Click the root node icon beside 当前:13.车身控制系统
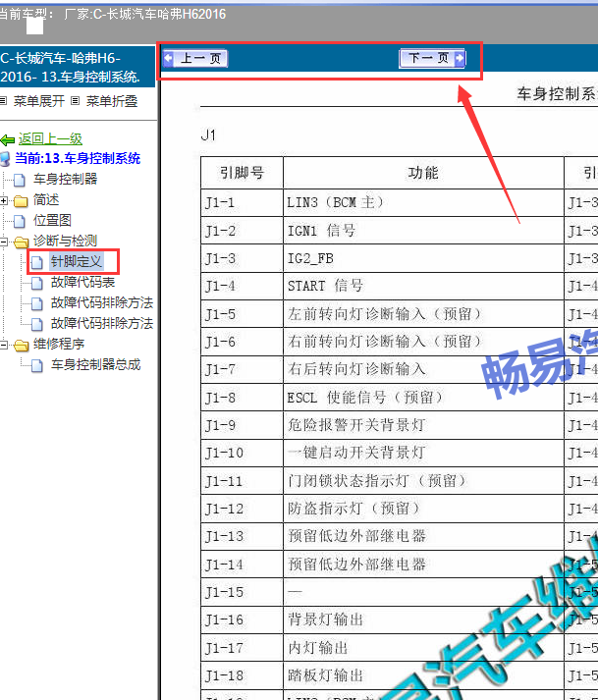Viewport: 598px width, 700px height. click(5, 159)
